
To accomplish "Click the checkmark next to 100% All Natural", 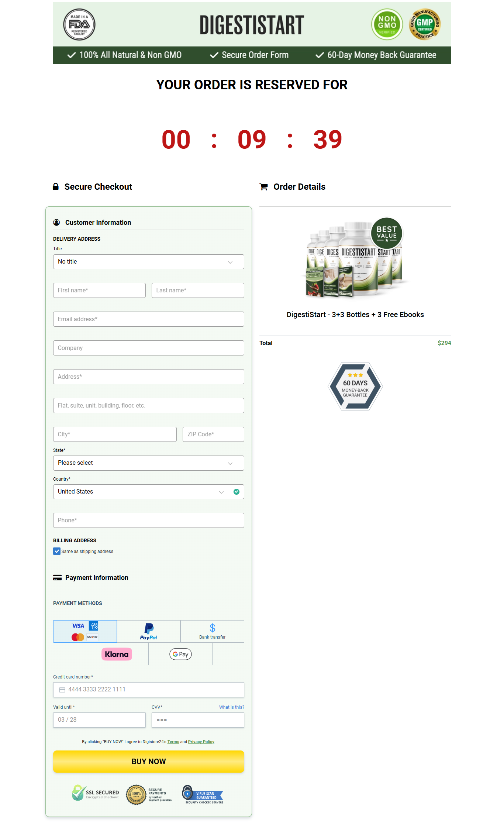I will (x=72, y=55).
